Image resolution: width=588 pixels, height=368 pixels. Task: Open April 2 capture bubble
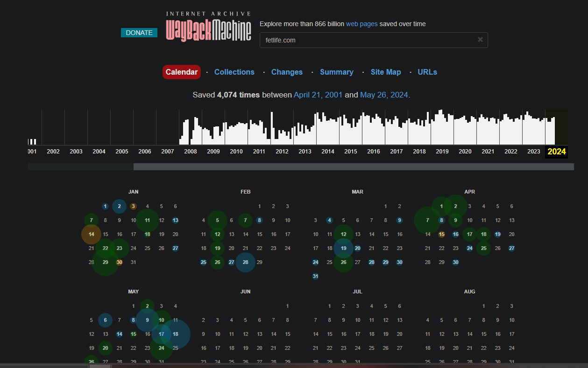[456, 206]
